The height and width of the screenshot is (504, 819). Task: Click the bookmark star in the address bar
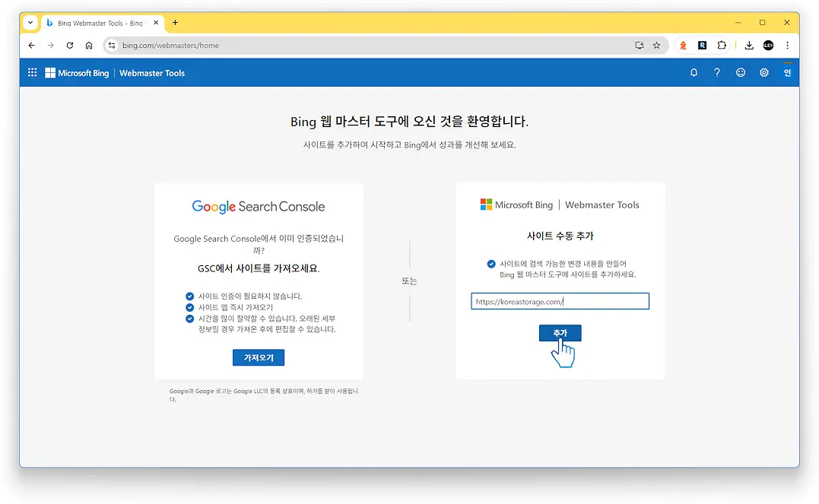coord(657,45)
